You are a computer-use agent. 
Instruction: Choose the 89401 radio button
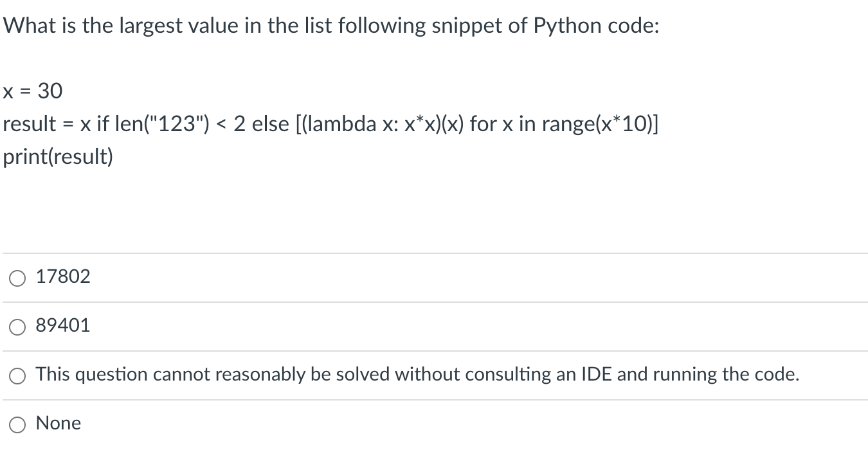tap(18, 327)
